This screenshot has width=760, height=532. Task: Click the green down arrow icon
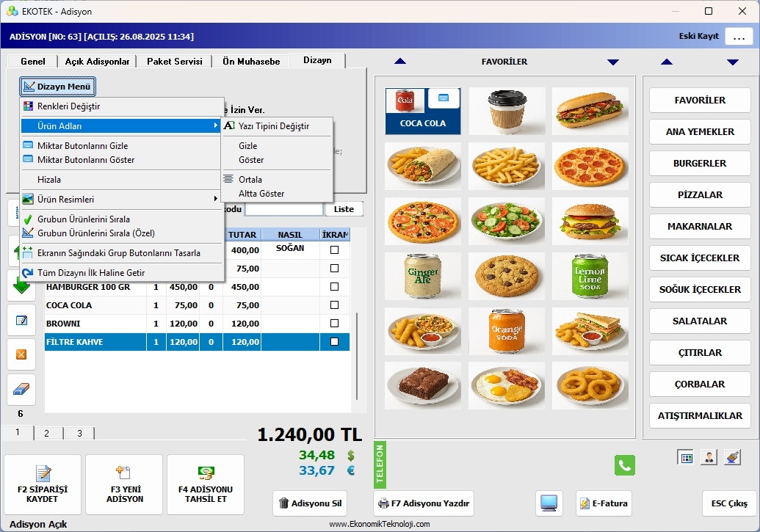tap(21, 287)
